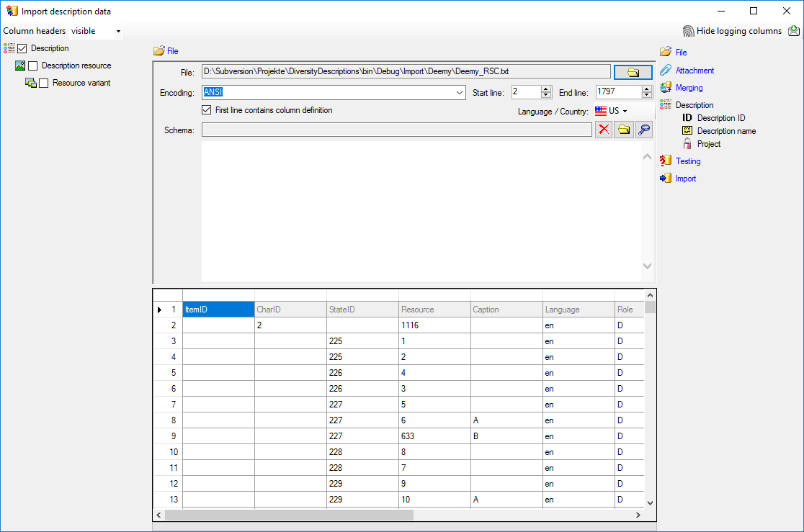Click the ID icon for Description ID

(x=687, y=118)
